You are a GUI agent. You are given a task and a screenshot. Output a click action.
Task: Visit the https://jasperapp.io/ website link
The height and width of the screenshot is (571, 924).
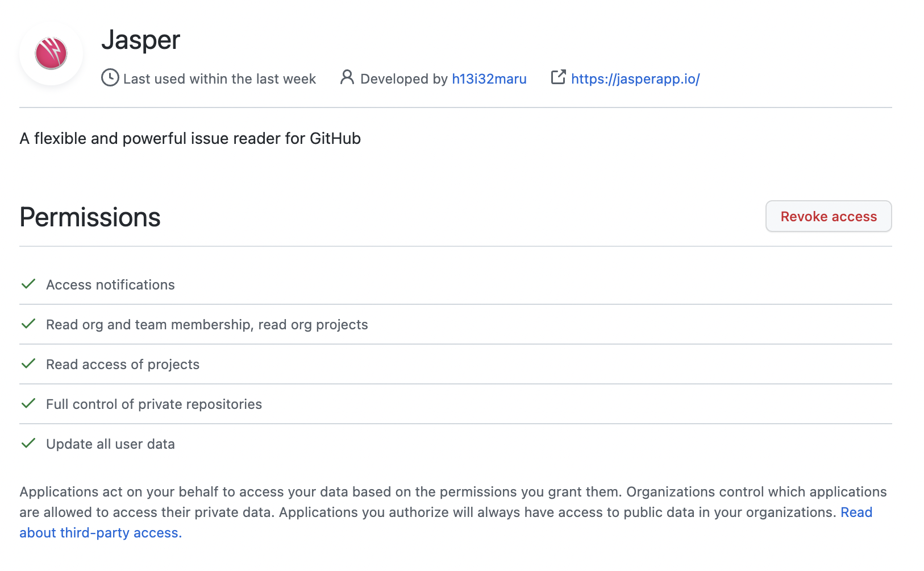click(635, 79)
